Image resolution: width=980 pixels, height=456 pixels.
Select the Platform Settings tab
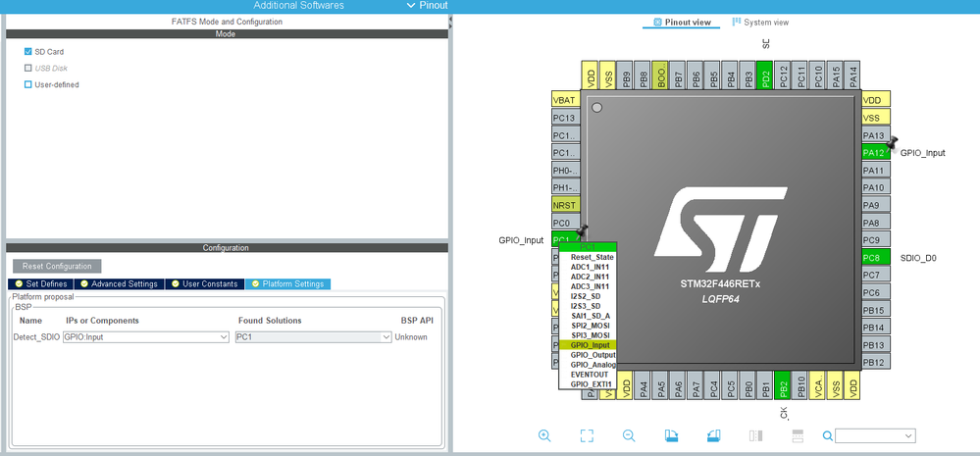(x=287, y=284)
